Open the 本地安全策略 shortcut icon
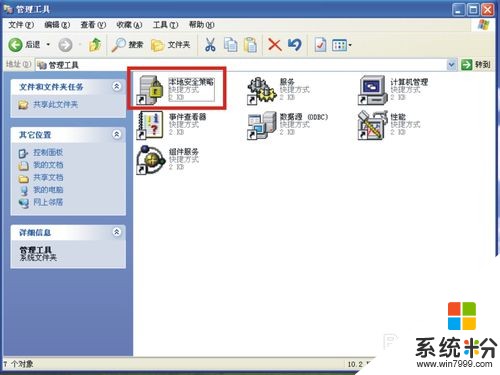This screenshot has height=375, width=500. pos(150,90)
